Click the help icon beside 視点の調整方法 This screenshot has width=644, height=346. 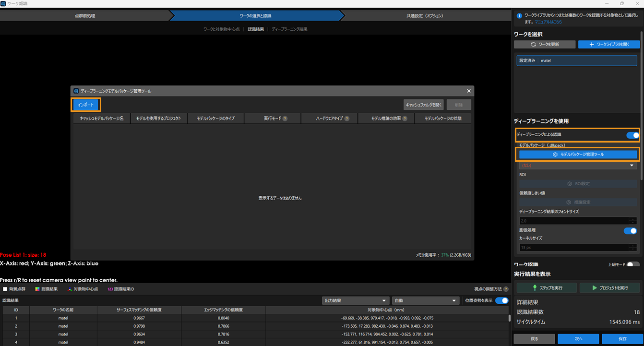click(x=506, y=289)
